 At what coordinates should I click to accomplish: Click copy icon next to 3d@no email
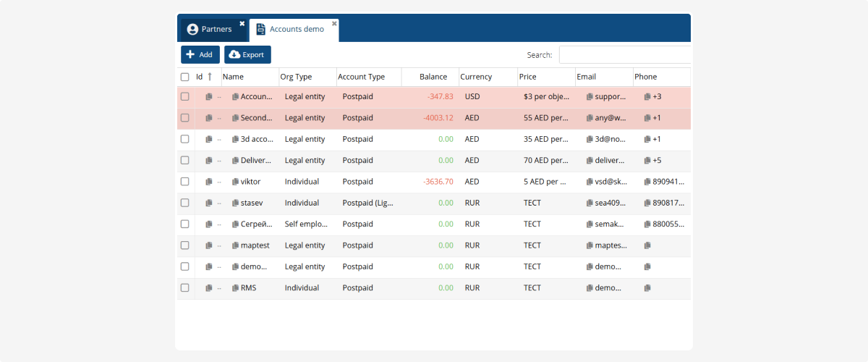tap(590, 139)
